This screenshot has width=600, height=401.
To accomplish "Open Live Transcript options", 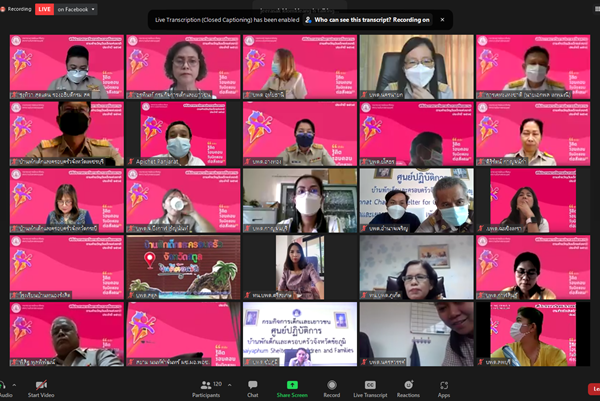I will [x=370, y=389].
